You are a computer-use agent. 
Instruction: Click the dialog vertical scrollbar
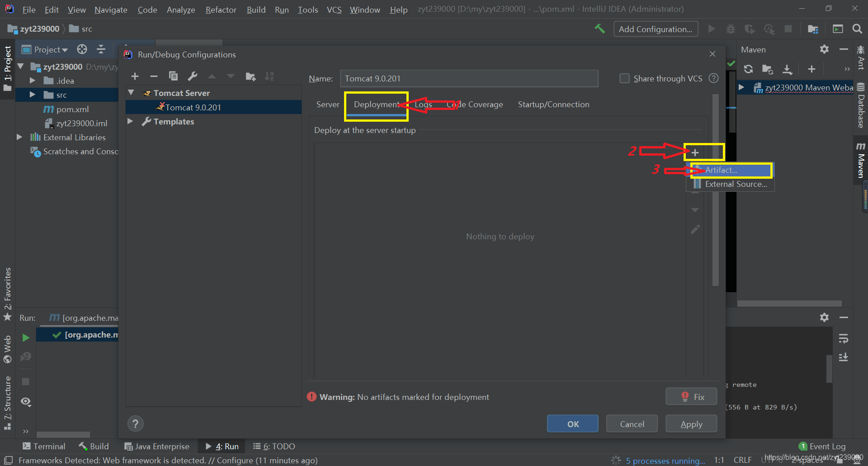coord(715,190)
